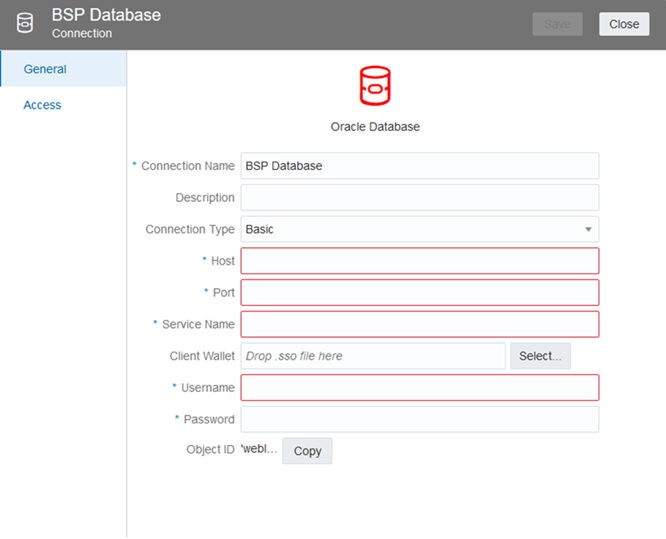Open the General tab
This screenshot has height=539, width=666.
(63, 69)
